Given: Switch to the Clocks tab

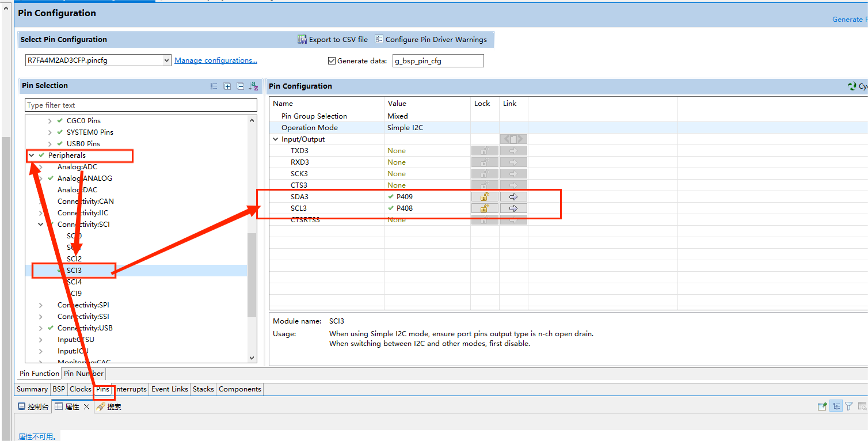Looking at the screenshot, I should [81, 389].
